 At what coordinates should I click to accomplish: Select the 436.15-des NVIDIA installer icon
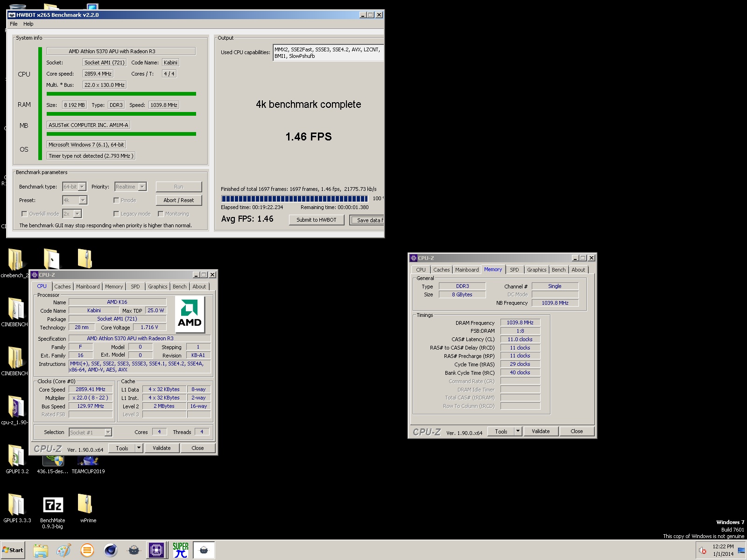pos(52,465)
